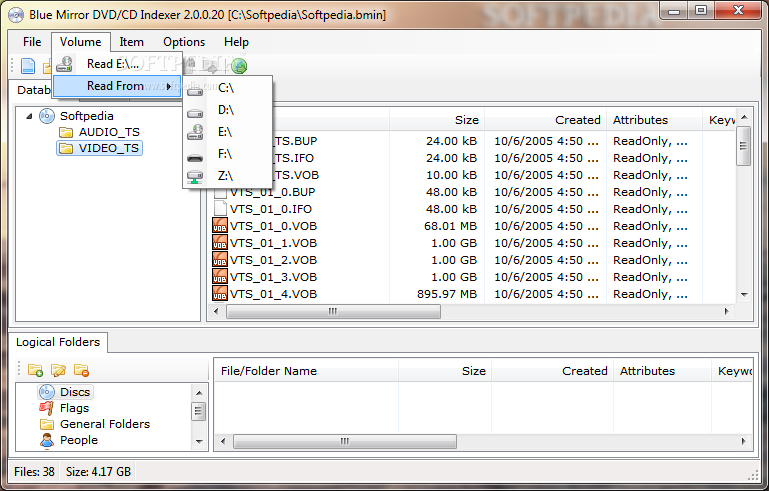769x491 pixels.
Task: Click the Size: 4.17 GB status entry
Action: tap(98, 472)
